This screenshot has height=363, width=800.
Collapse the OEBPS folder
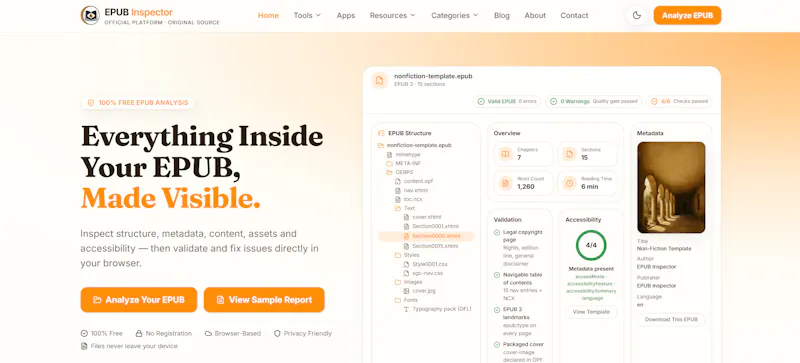389,172
